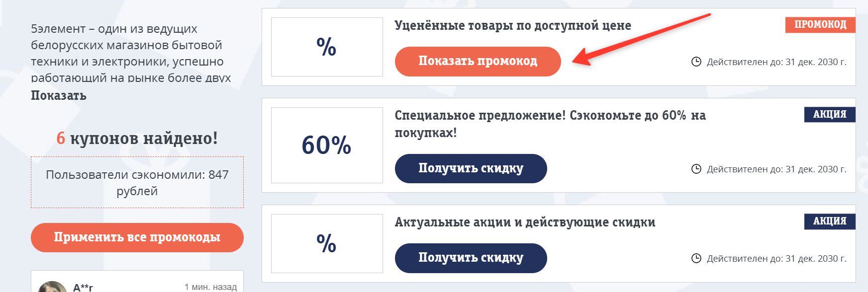Screen dimensions: 868x292
Task: Click the clock icon next to first coupon expiry date
Action: click(x=697, y=62)
